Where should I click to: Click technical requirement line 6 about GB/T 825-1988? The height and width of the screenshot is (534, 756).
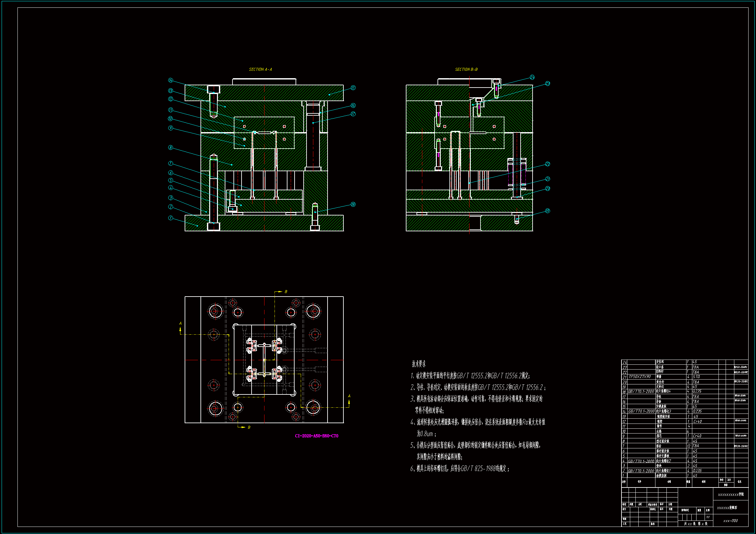pos(460,468)
